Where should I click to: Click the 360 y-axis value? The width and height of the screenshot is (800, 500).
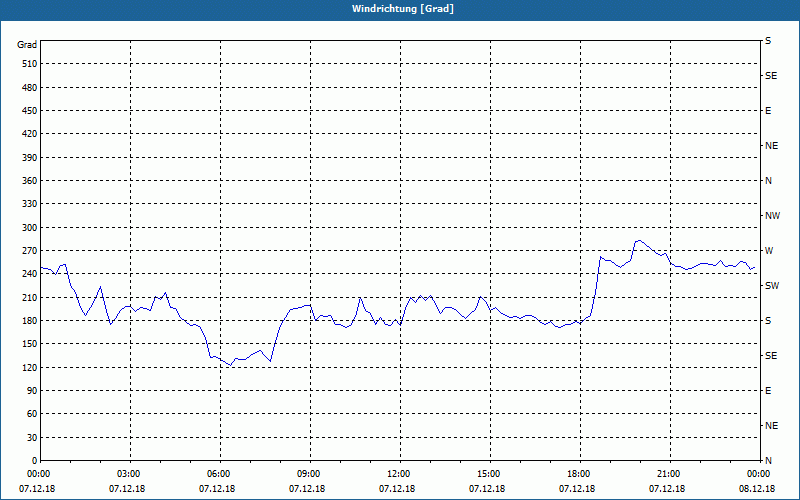30,181
